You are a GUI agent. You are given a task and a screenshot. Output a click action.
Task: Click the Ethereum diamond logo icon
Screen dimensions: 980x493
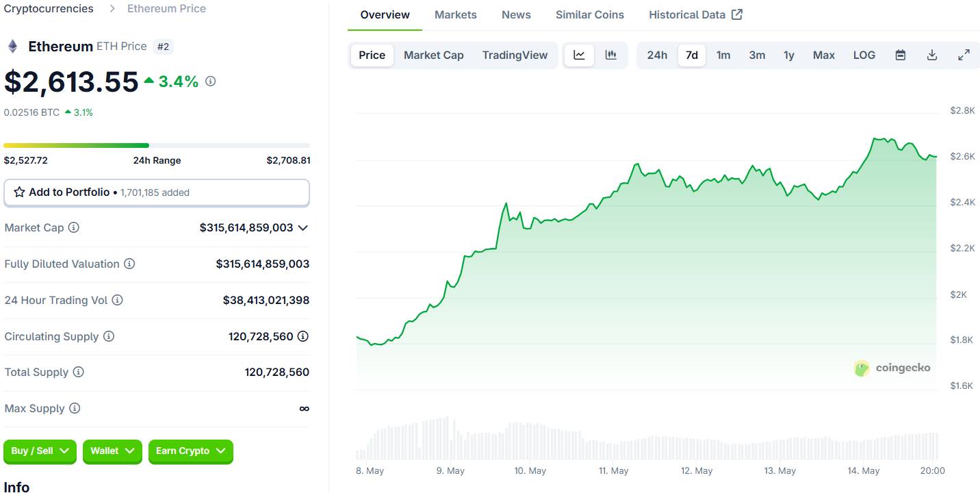12,47
